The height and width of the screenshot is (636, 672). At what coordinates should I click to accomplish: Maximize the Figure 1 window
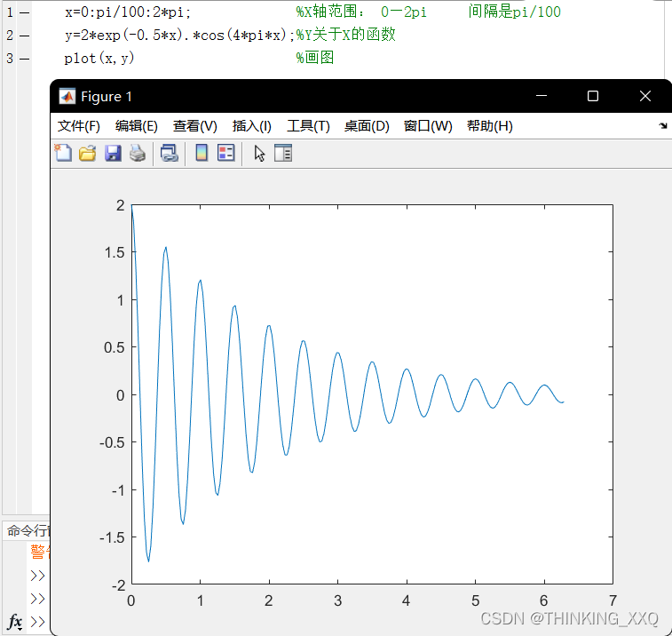[x=593, y=96]
